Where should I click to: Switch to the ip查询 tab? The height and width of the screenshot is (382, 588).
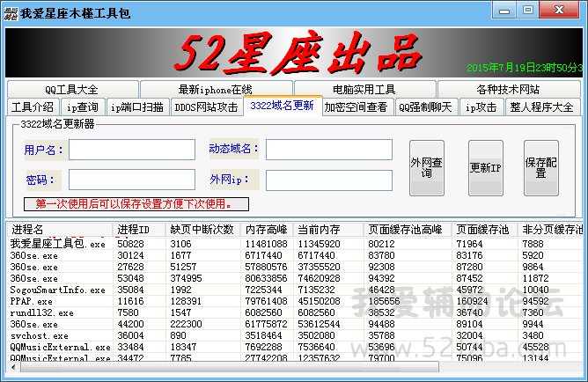83,107
